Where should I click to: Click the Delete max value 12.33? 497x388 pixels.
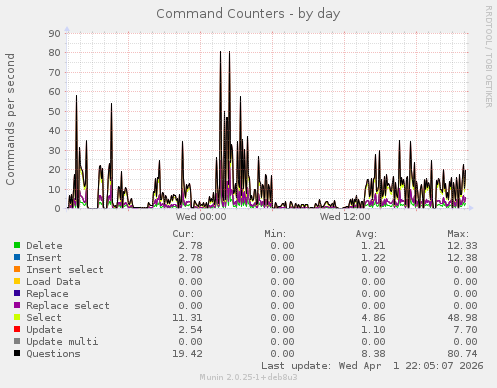pos(462,246)
